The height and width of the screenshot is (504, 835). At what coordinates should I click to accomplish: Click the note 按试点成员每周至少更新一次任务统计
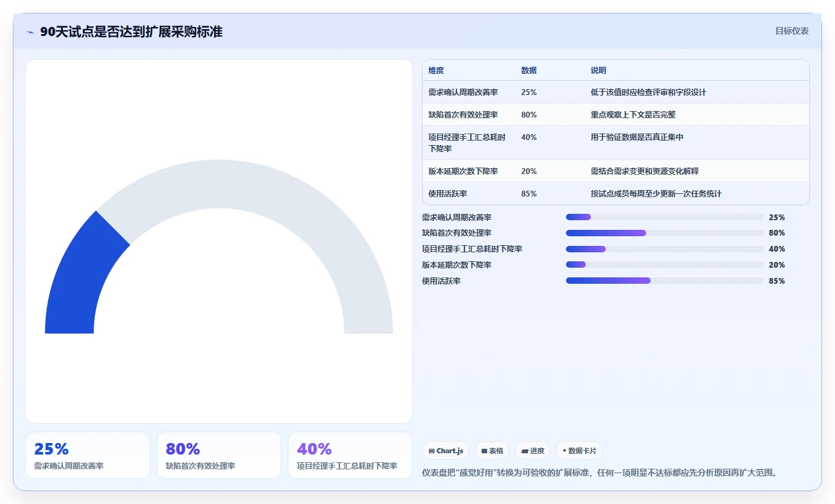tap(656, 194)
